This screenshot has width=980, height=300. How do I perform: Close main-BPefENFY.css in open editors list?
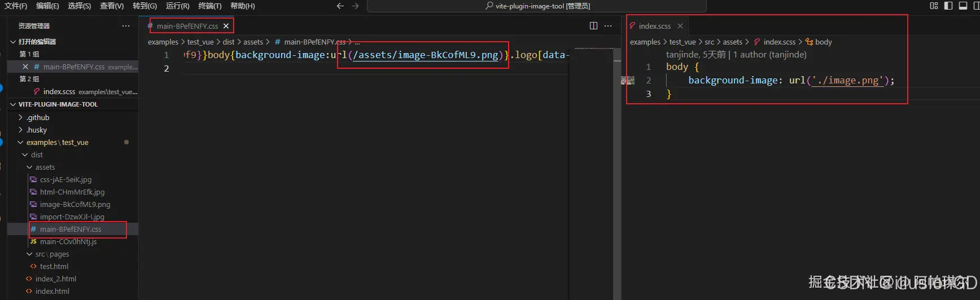[x=25, y=67]
